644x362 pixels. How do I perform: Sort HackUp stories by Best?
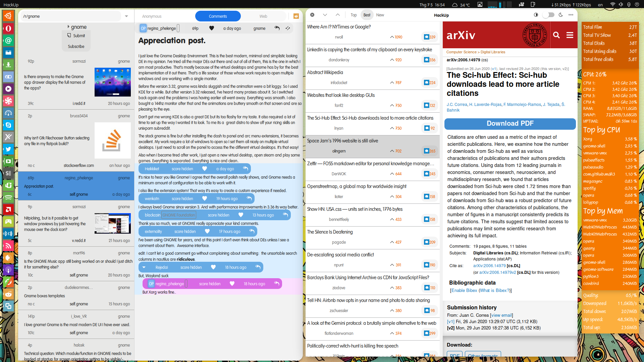pyautogui.click(x=367, y=15)
